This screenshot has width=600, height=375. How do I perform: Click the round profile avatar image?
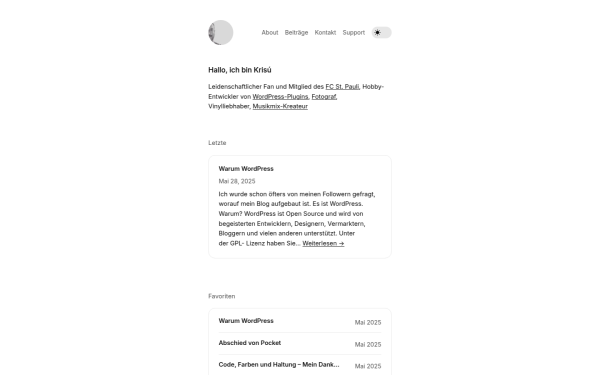tap(221, 33)
